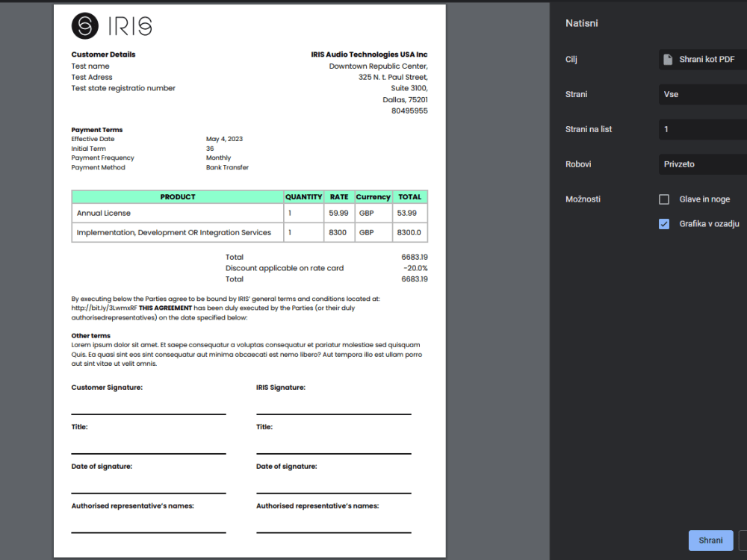Click the PRODUCT column header
This screenshot has height=560, width=747.
point(178,196)
